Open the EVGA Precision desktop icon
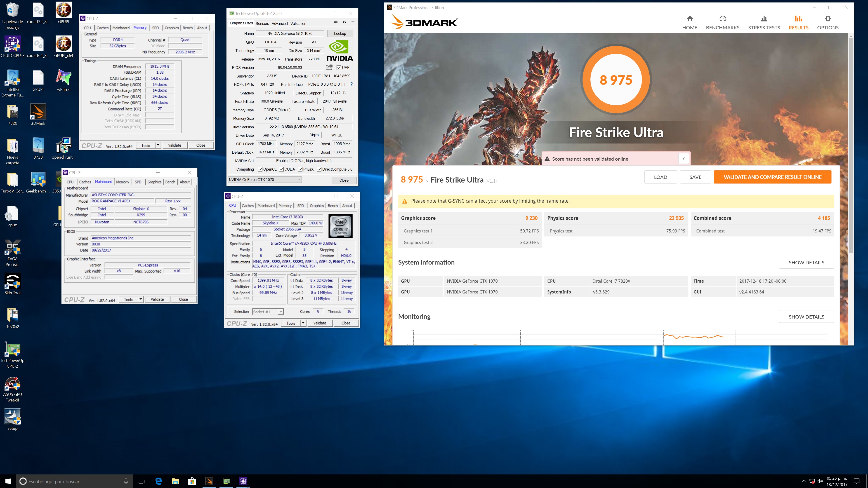 coord(12,253)
